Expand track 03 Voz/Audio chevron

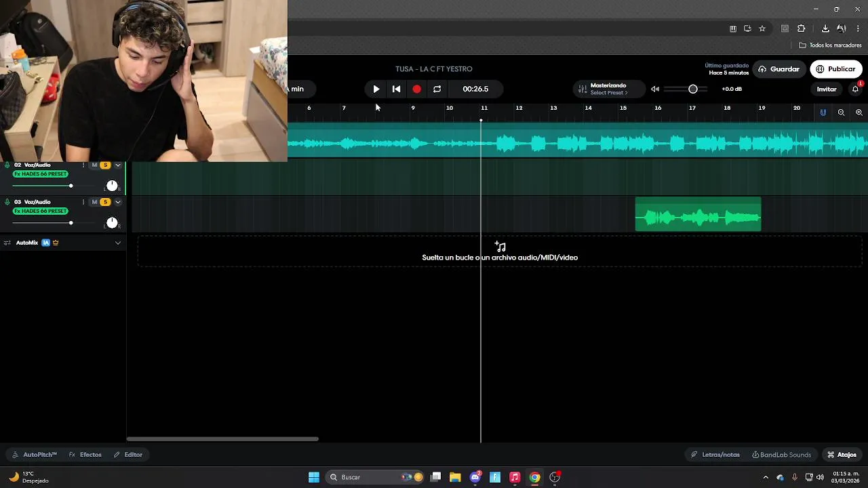(117, 202)
